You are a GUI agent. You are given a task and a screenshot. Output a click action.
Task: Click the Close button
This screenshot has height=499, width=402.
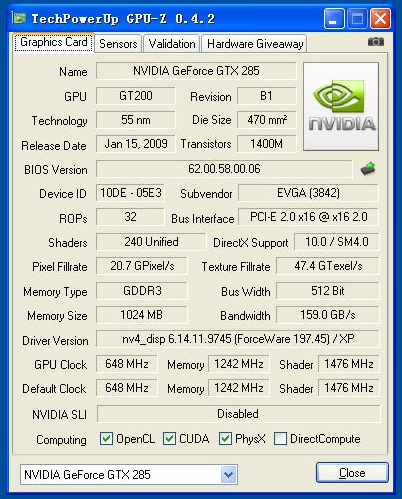(352, 473)
